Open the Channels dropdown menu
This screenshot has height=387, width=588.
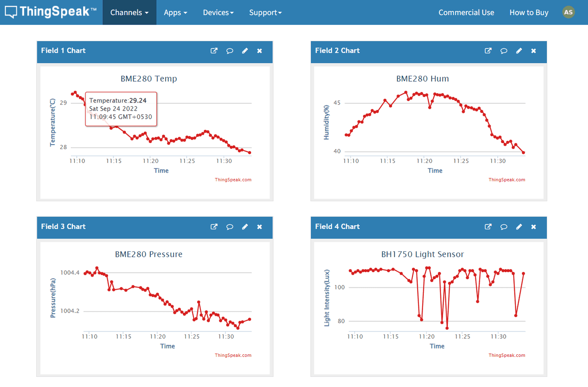click(x=129, y=12)
